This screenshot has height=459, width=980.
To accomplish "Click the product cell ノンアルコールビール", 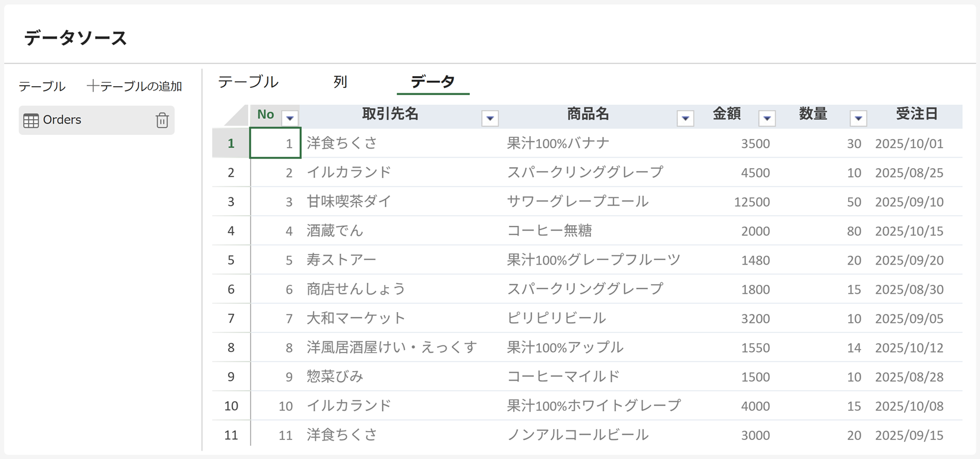I will pos(578,435).
